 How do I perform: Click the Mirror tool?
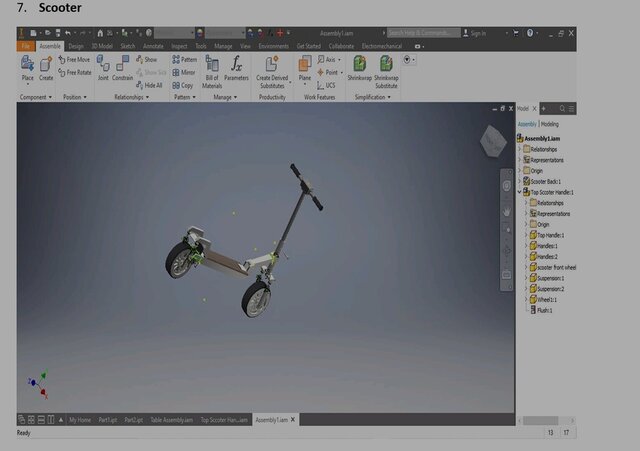point(184,73)
